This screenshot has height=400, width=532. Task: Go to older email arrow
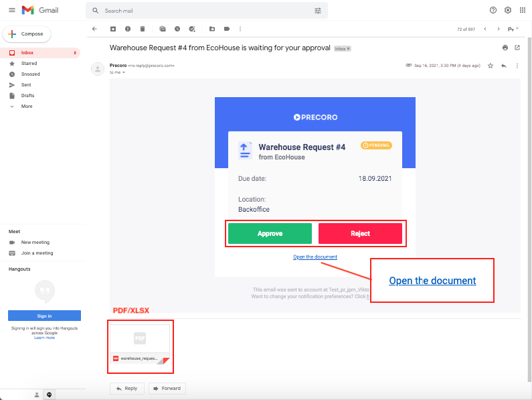point(499,29)
